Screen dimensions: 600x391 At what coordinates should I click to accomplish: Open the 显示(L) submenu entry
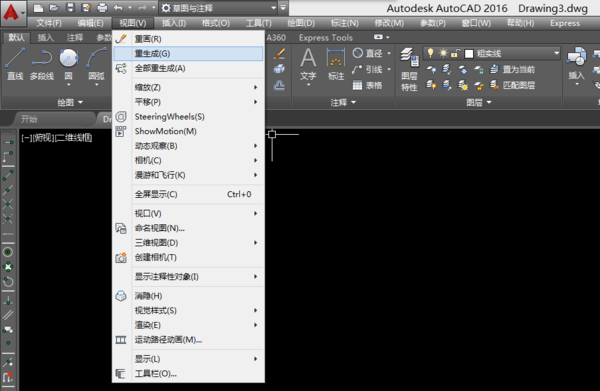(188, 359)
